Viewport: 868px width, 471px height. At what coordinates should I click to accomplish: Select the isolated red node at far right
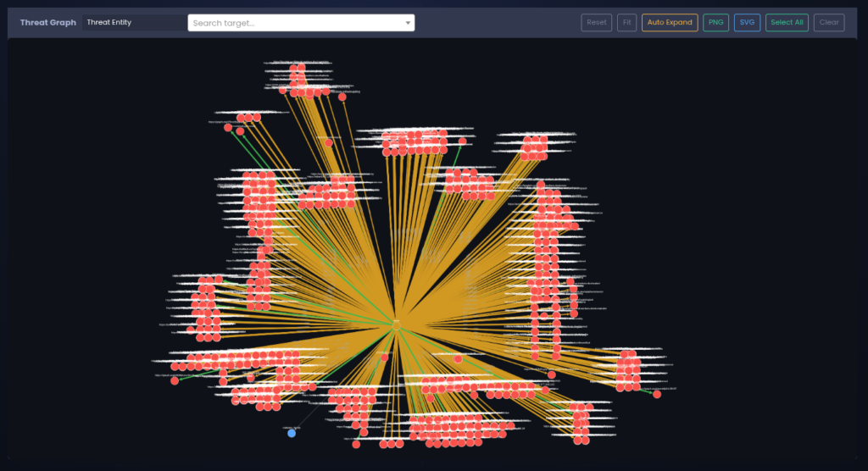[657, 394]
